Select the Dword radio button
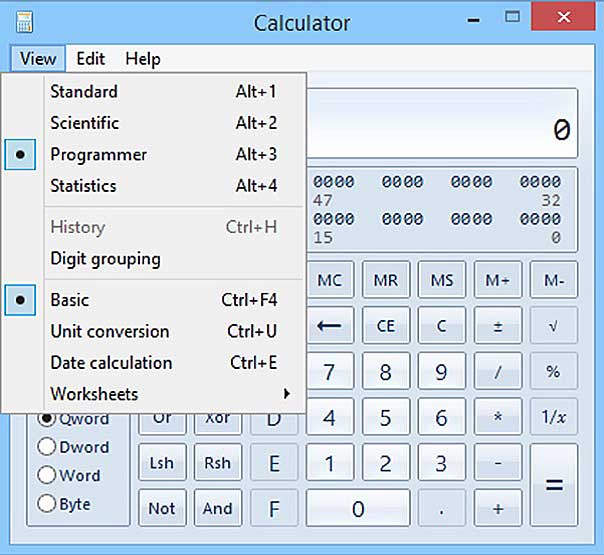Viewport: 604px width, 555px height. coord(47,447)
